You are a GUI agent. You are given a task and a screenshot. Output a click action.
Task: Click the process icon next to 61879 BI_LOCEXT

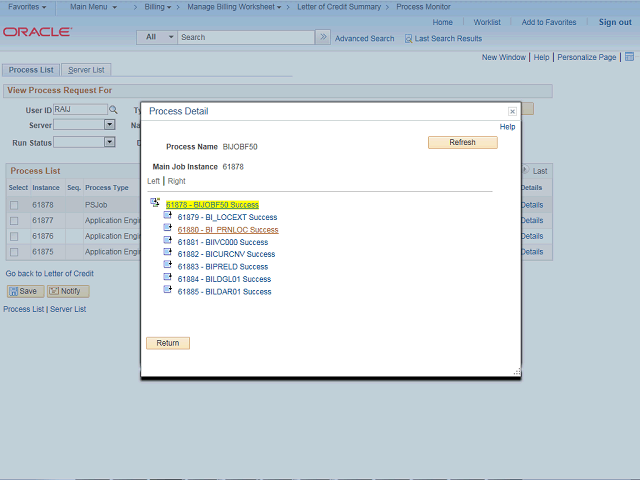[x=168, y=216]
